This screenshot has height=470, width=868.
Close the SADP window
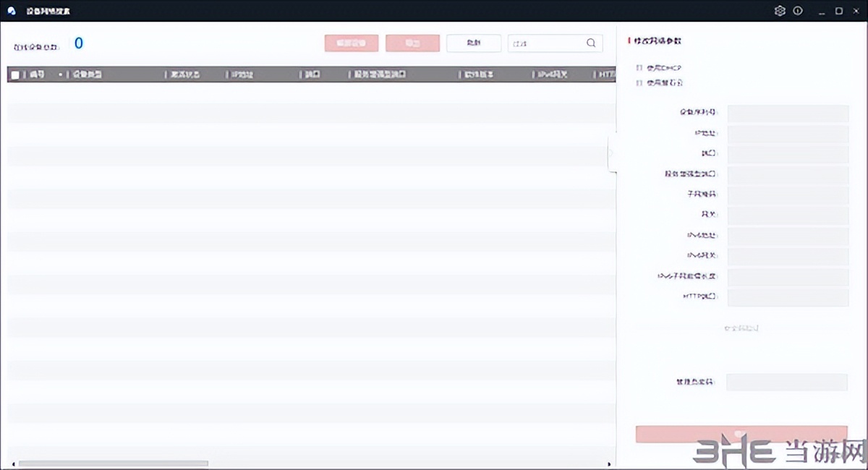click(856, 11)
